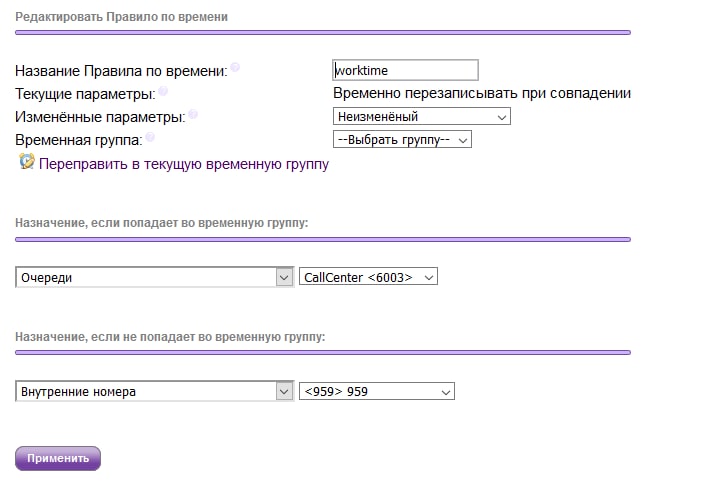Click the clock icon beside Переправить link
Screen dimensions: 722x503
(27, 162)
